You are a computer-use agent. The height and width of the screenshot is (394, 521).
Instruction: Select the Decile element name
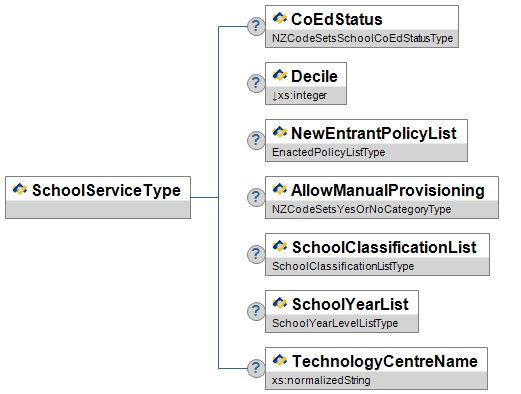tap(314, 76)
